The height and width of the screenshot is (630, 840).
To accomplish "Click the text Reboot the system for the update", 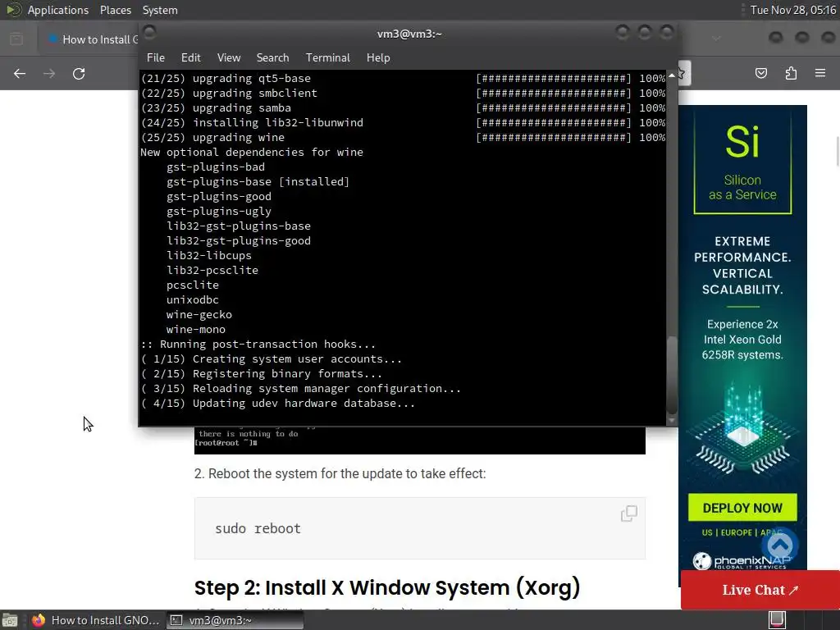I will 340,473.
